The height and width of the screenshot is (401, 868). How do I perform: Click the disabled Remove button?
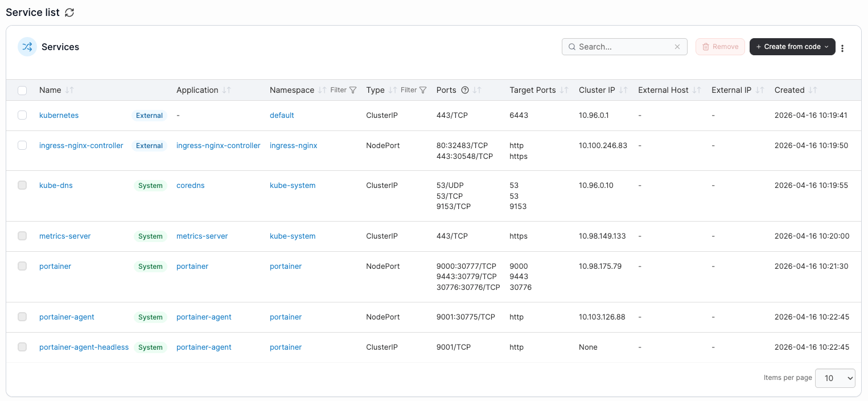[720, 47]
